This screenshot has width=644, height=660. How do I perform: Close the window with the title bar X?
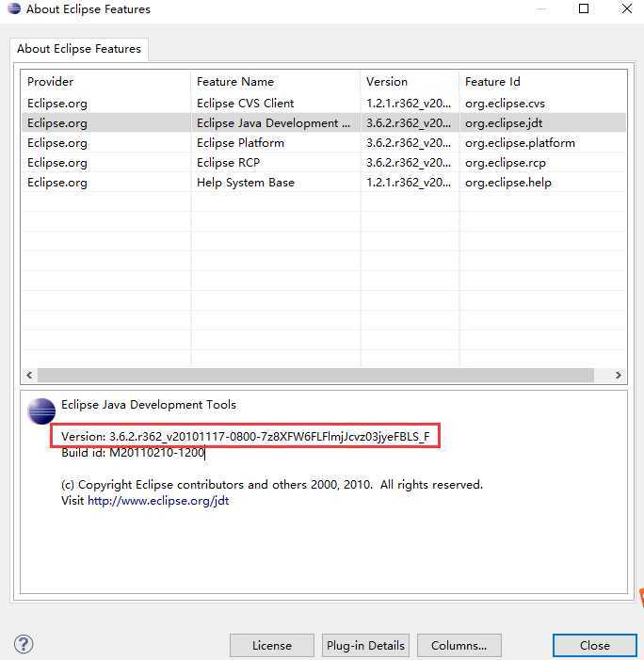pyautogui.click(x=627, y=8)
